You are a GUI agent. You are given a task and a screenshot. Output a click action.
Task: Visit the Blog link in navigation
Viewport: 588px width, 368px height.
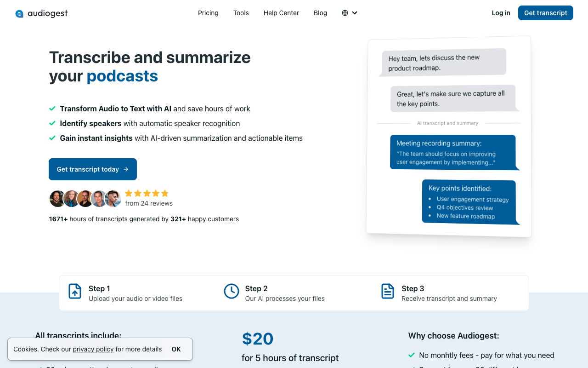point(320,13)
